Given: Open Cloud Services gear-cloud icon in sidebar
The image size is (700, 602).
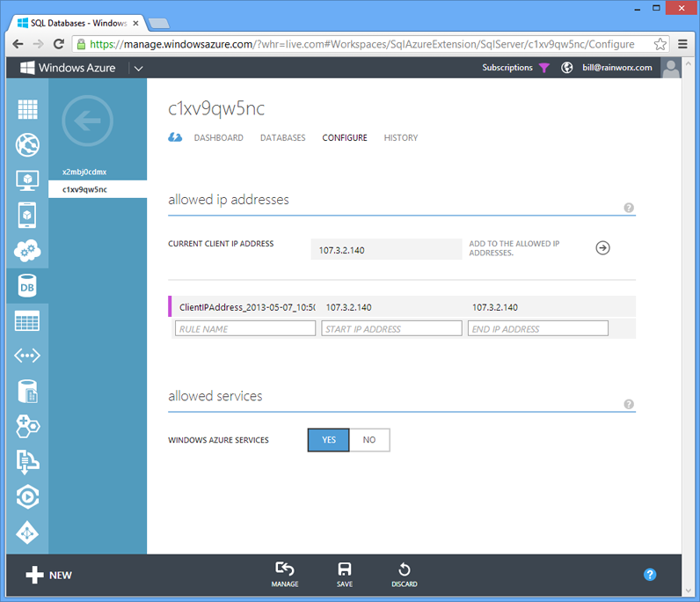Looking at the screenshot, I should click(27, 250).
